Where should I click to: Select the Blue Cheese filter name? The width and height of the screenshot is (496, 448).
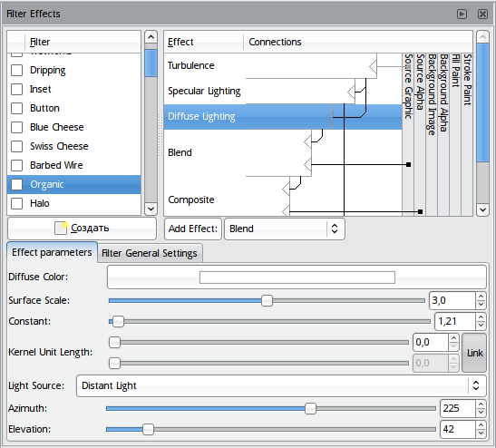tap(57, 127)
